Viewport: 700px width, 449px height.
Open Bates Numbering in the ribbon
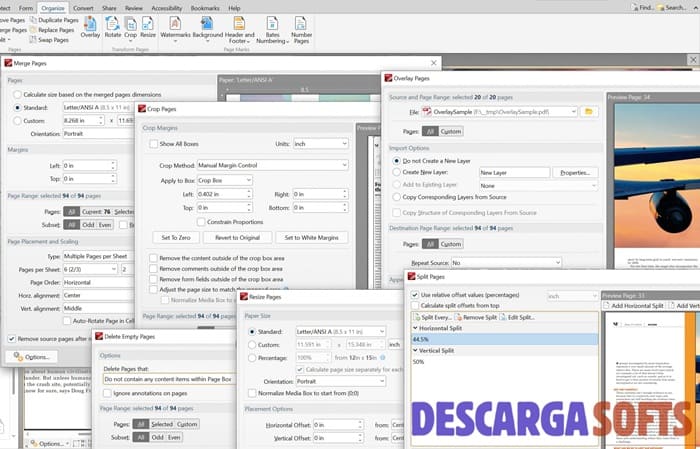tap(272, 30)
